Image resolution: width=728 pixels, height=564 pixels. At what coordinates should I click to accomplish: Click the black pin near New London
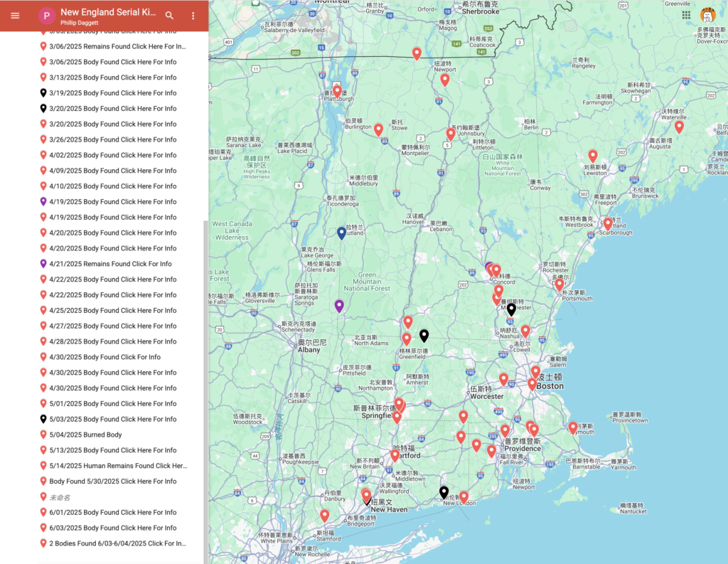444,492
